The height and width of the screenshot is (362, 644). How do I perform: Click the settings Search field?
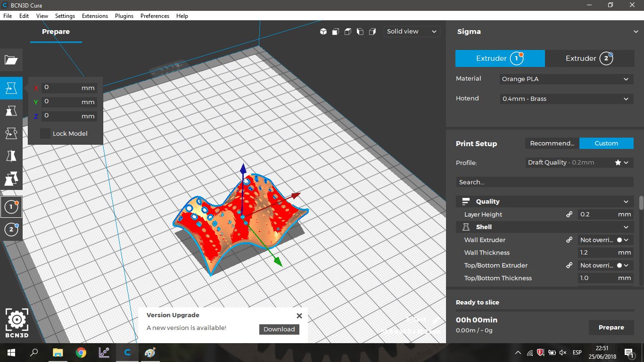(x=545, y=182)
